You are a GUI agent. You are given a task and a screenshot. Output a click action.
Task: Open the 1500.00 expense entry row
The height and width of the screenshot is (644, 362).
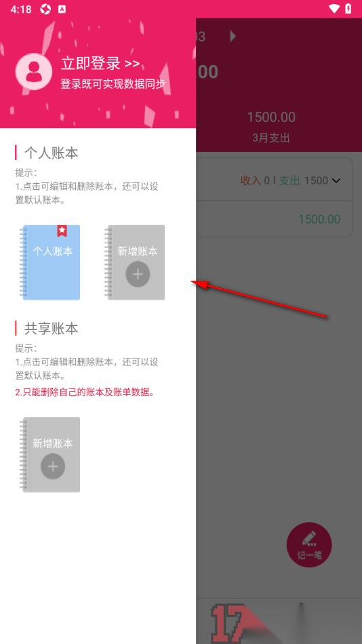click(x=274, y=219)
